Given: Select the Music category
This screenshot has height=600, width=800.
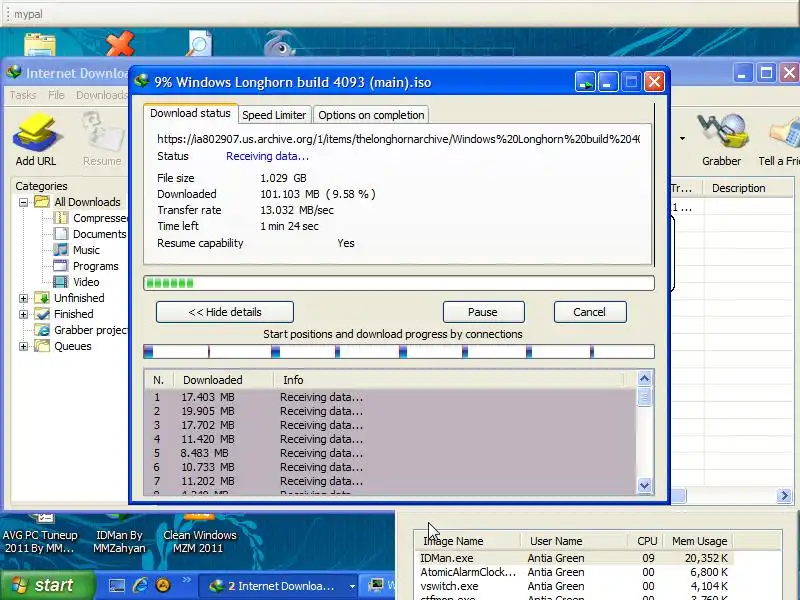Looking at the screenshot, I should (x=86, y=250).
